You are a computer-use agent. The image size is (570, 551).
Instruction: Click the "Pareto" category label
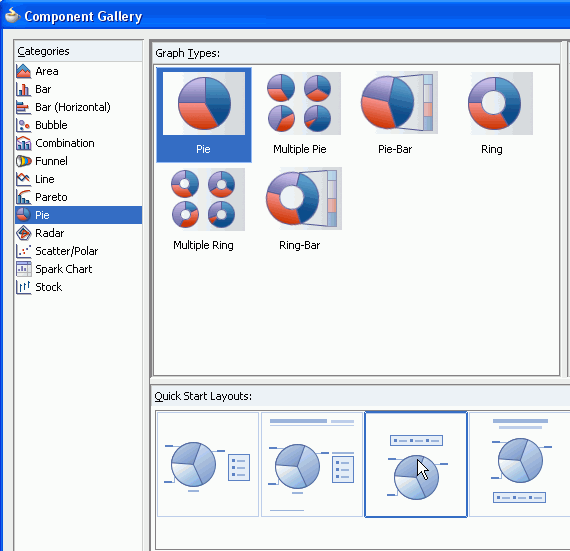coord(51,197)
